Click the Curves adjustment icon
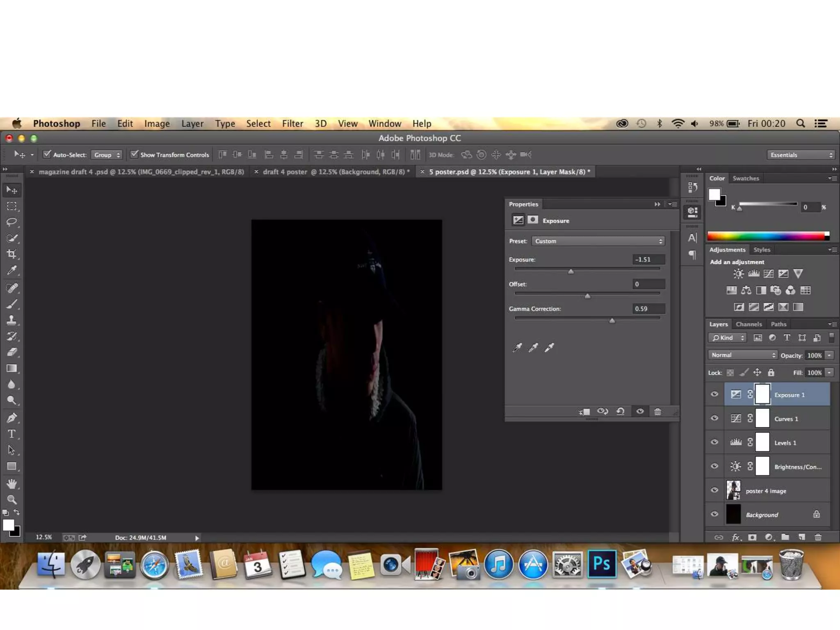840x630 pixels. click(x=768, y=274)
